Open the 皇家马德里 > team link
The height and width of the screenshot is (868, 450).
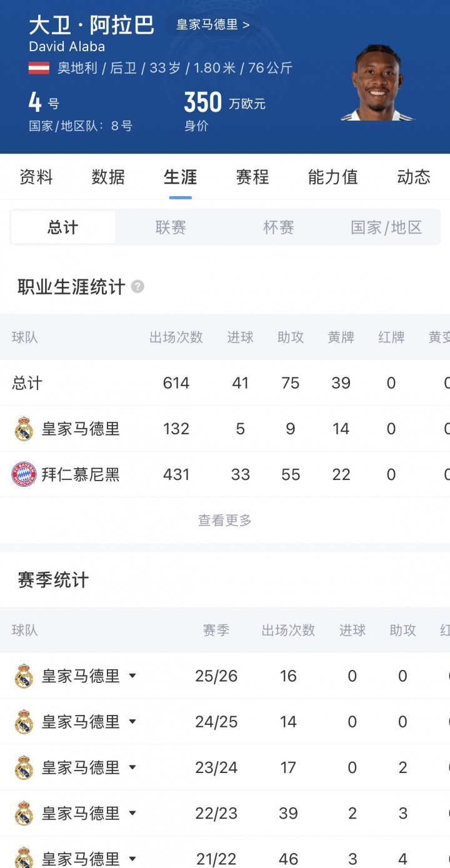click(x=212, y=25)
